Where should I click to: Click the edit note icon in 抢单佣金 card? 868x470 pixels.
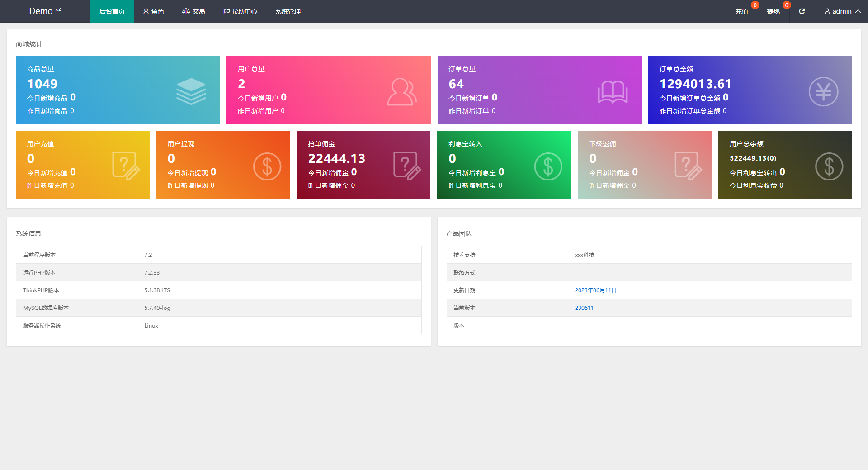click(x=407, y=166)
